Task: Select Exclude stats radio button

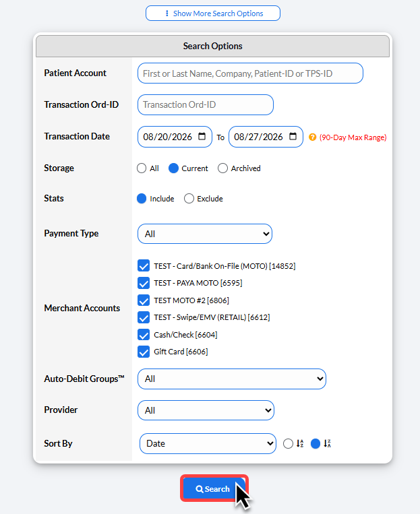Action: pyautogui.click(x=189, y=199)
